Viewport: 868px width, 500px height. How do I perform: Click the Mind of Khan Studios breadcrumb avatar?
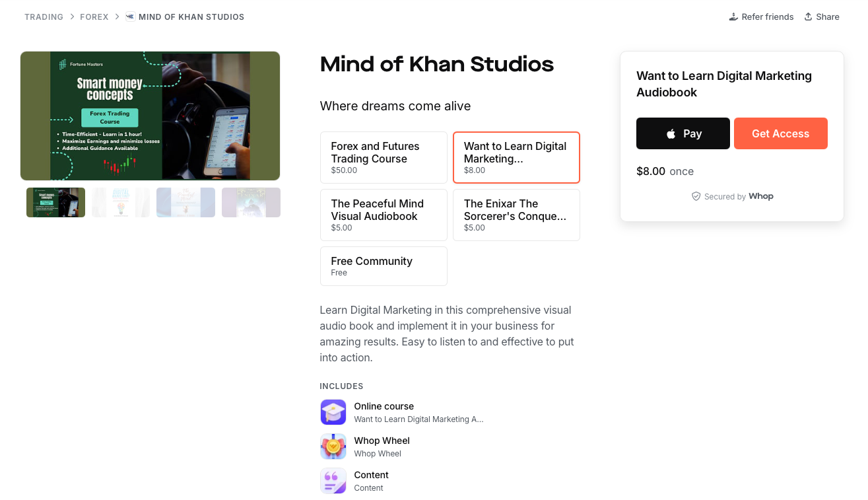point(129,17)
